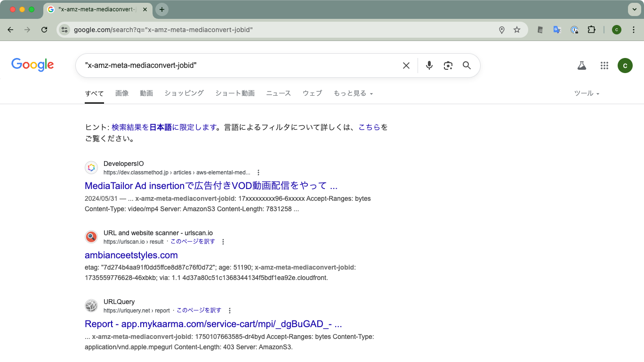644x362 pixels.
Task: Open more options for URLQuery result
Action: [x=230, y=311]
